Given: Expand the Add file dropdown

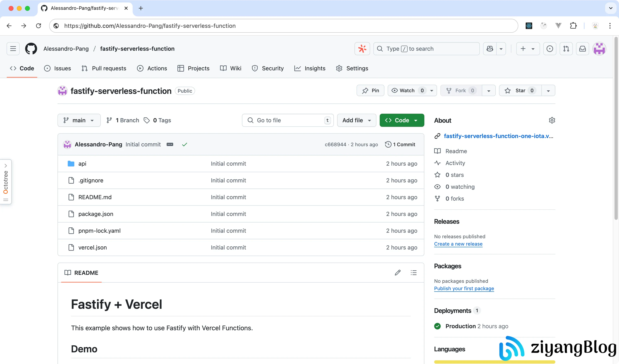Looking at the screenshot, I should coord(357,120).
